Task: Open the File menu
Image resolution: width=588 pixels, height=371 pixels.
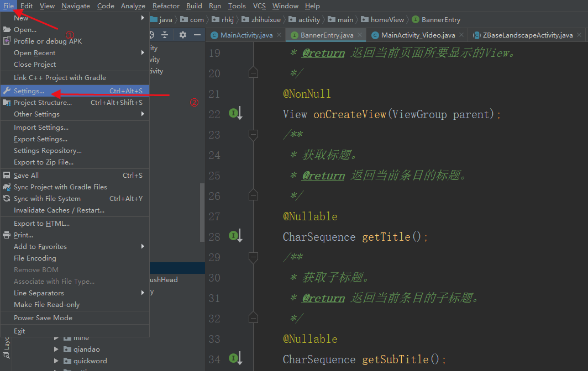Action: pos(8,6)
